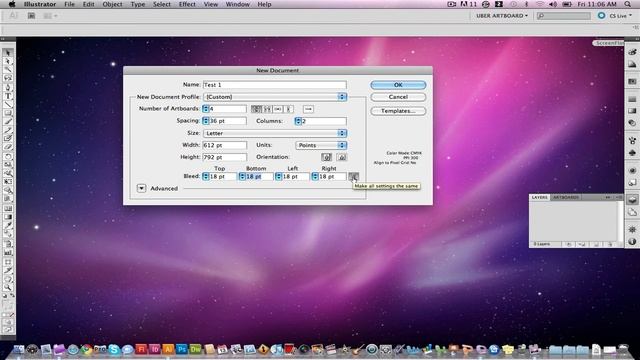
Task: Toggle the Make all settings the same bleed link
Action: point(353,176)
